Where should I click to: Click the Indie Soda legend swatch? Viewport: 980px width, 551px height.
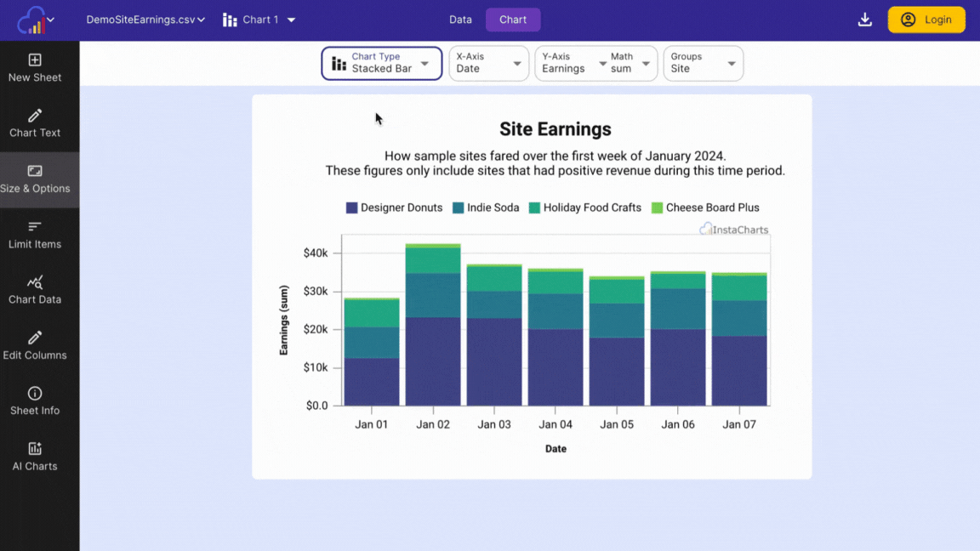click(459, 208)
